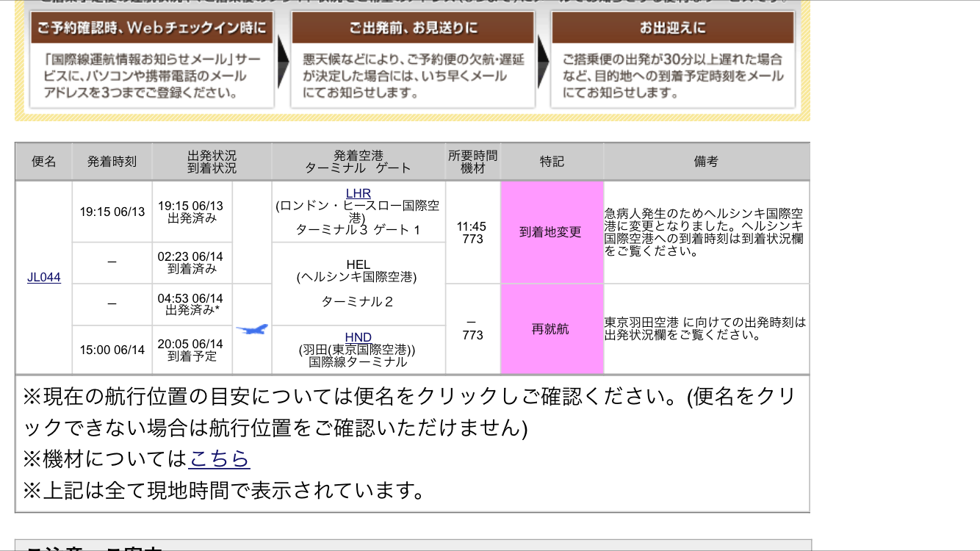Click the ご予約確認時、Webチェックイン時に header
The width and height of the screenshot is (980, 551).
151,28
